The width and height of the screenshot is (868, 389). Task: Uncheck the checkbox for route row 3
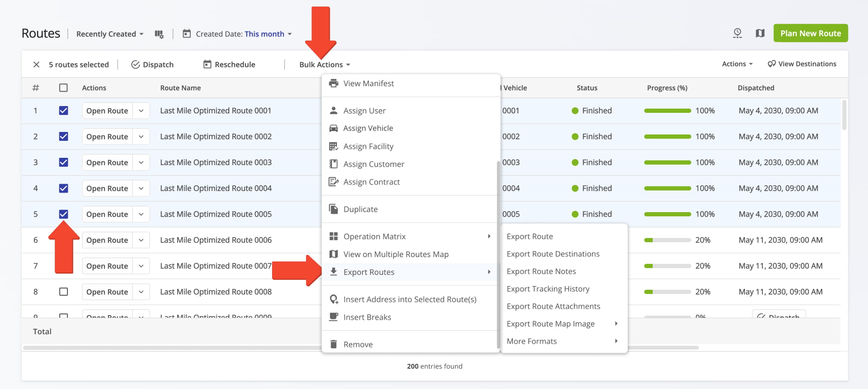(64, 162)
